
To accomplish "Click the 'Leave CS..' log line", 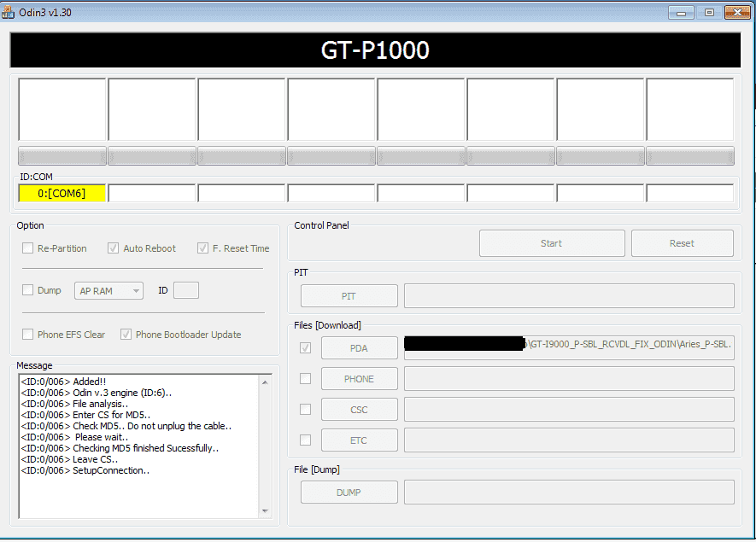I will tap(69, 459).
